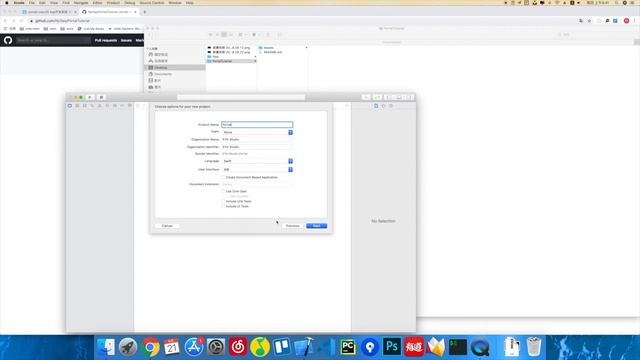The height and width of the screenshot is (360, 640).
Task: Open Calendar icon showing 21
Action: [x=172, y=347]
